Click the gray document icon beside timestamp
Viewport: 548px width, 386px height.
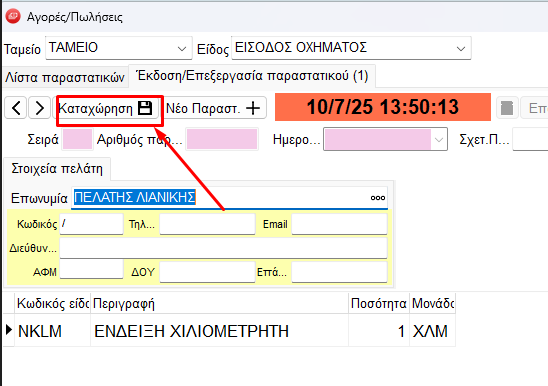click(507, 108)
